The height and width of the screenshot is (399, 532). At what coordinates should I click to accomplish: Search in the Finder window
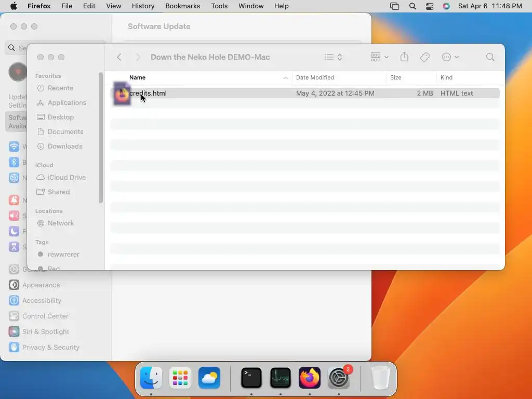[490, 57]
